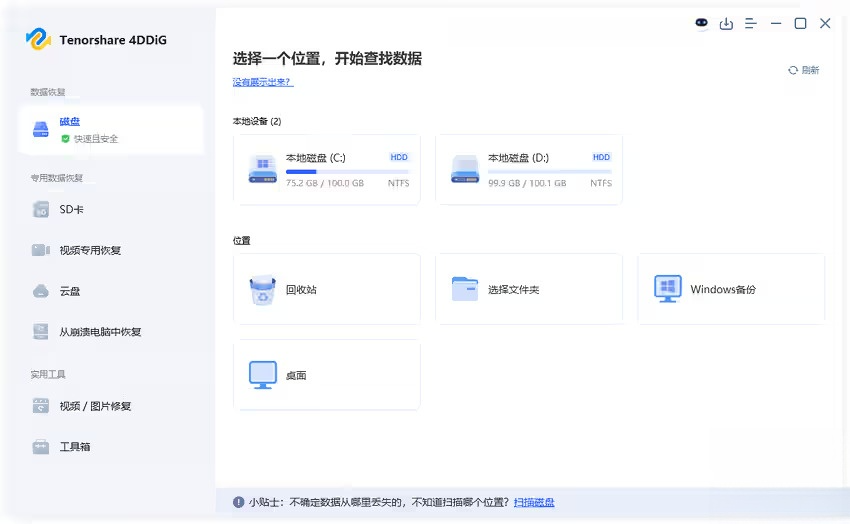Click the 选择一个位置,开始查找数据 heading

click(x=327, y=58)
